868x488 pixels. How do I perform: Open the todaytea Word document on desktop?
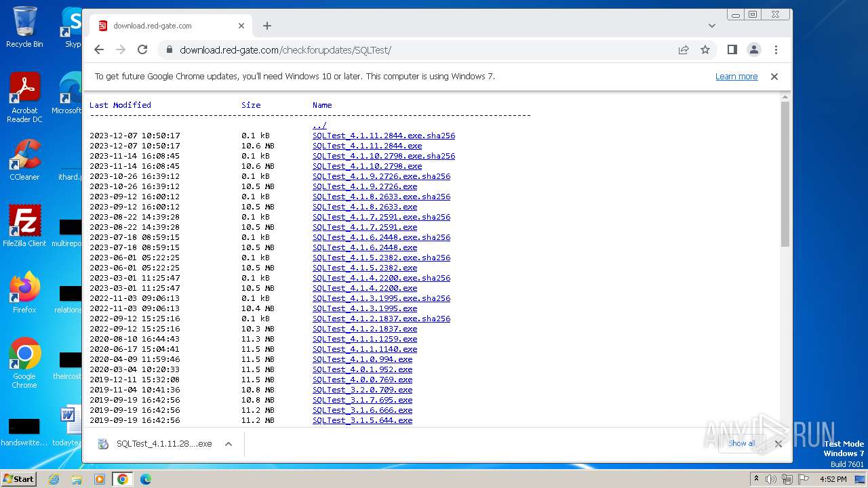click(x=67, y=426)
